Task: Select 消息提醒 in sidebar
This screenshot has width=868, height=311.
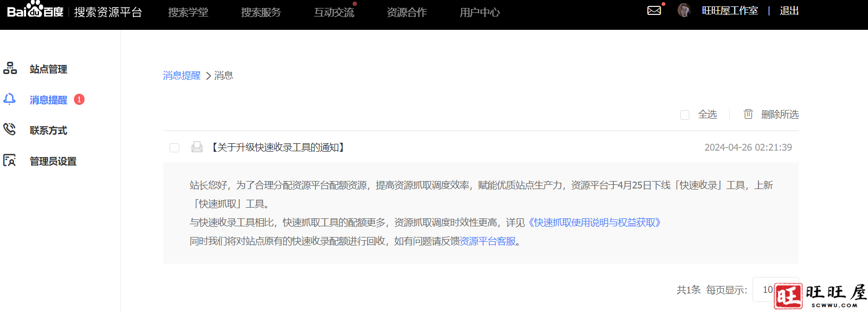Action: [48, 100]
